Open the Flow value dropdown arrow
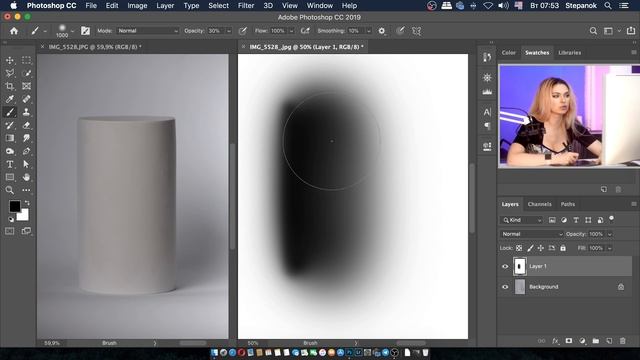The width and height of the screenshot is (640, 360). point(291,31)
